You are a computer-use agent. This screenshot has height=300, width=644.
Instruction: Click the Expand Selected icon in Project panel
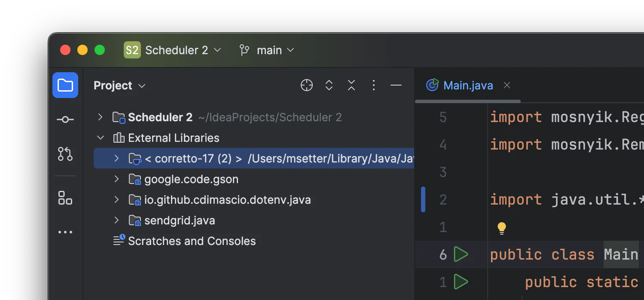coord(329,85)
